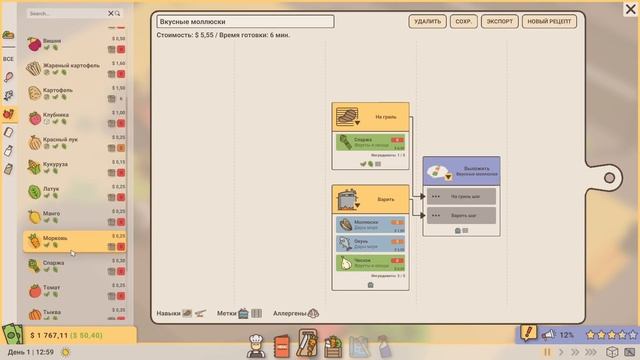
Task: Show all ingredients with ВСЕ tab
Action: (9, 59)
